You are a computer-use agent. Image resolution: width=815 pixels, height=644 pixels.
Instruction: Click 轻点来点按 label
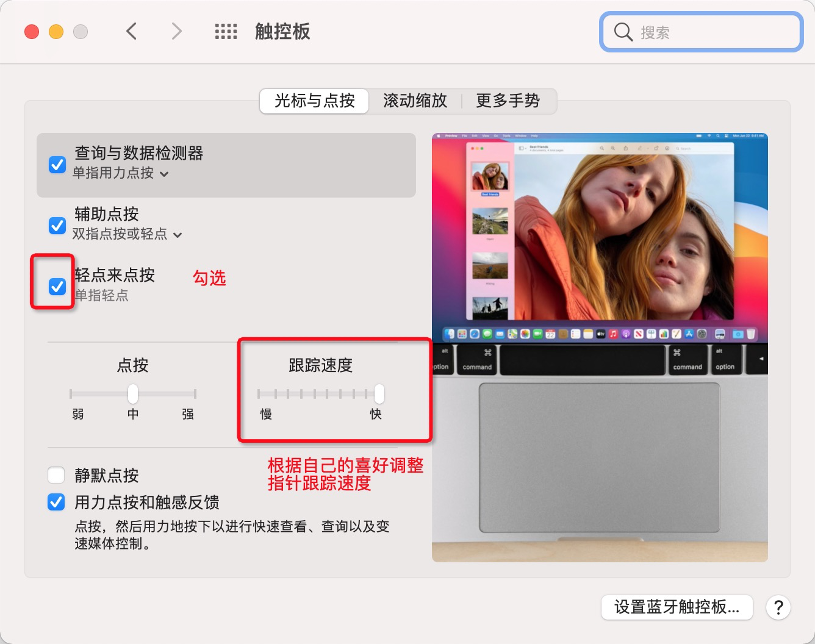coord(115,275)
